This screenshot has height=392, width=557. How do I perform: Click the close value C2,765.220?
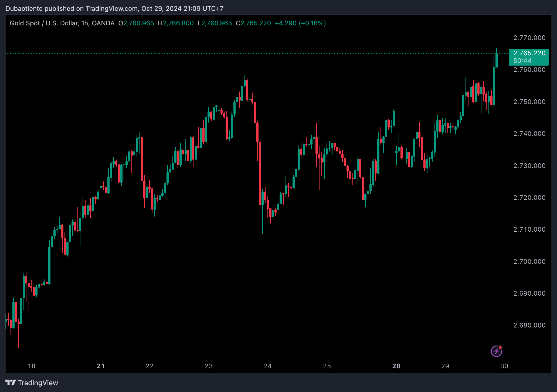253,23
